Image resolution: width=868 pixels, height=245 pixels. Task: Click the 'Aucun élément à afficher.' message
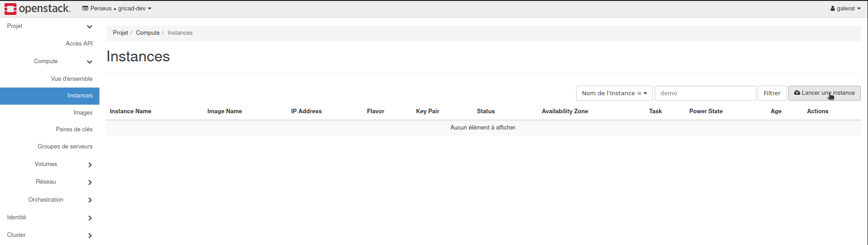483,128
